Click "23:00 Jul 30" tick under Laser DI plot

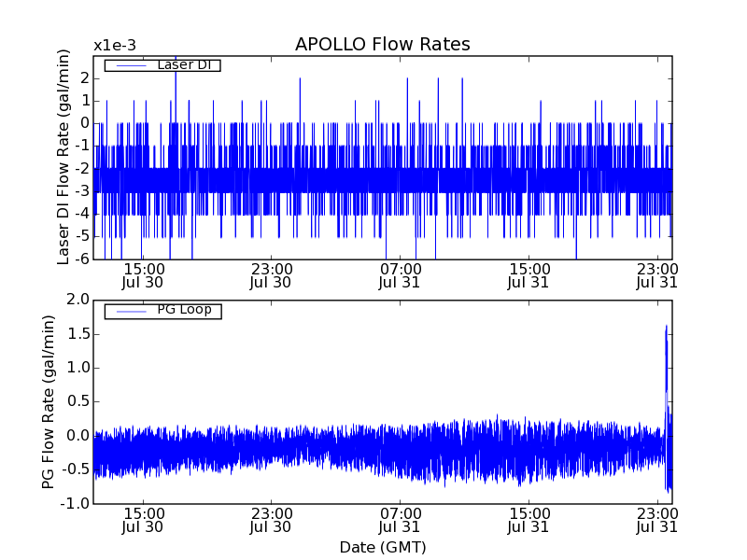click(271, 275)
